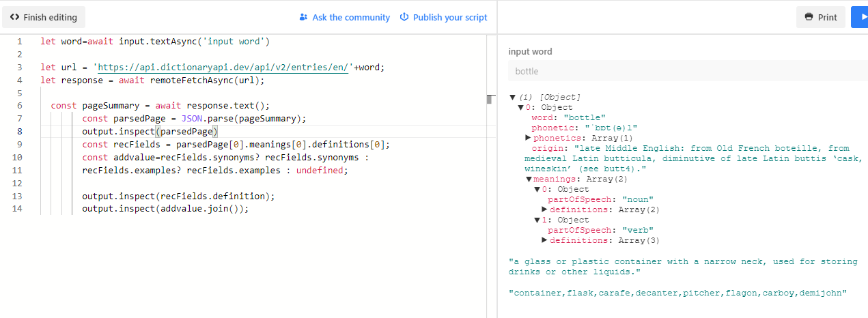
Task: Collapse the 0: Object node under root
Action: click(520, 108)
